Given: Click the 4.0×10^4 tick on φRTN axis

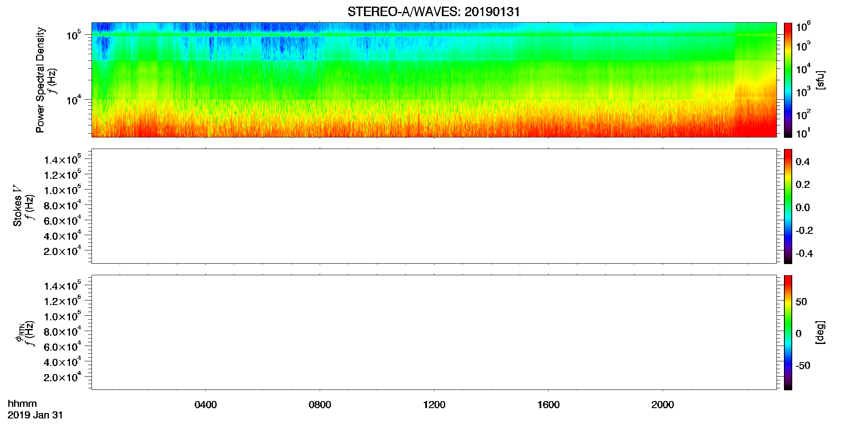Looking at the screenshot, I should click(63, 361).
